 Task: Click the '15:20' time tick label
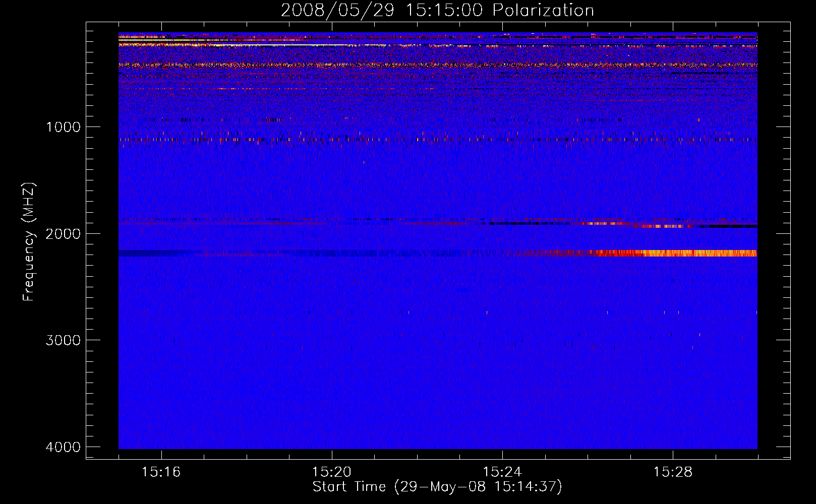point(331,472)
